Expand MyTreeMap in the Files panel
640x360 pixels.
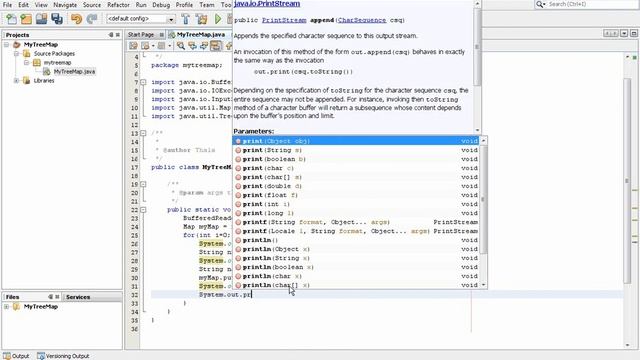(7, 306)
